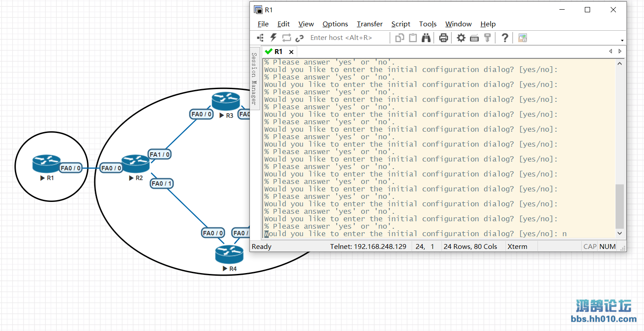The height and width of the screenshot is (331, 644).
Task: Expand the vertical Session Manager panel
Action: coord(254,79)
